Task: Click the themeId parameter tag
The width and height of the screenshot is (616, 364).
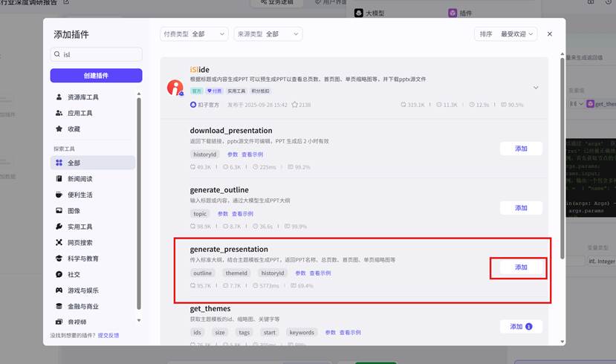Action: 236,273
